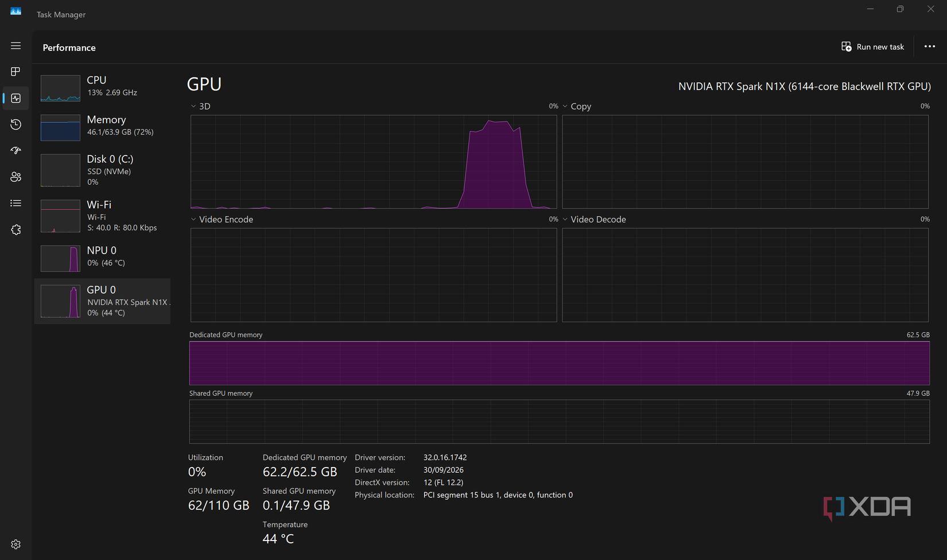Go to the Processes page icon
The image size is (947, 560).
[x=16, y=72]
